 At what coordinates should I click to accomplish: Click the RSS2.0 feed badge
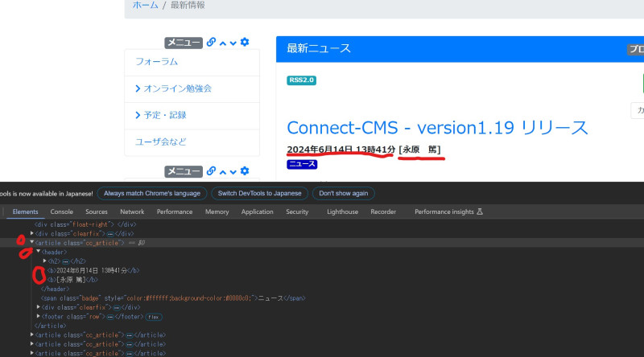coord(301,80)
